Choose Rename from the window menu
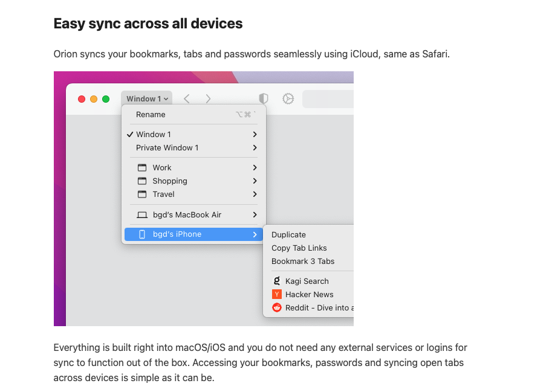Image resolution: width=552 pixels, height=392 pixels. click(151, 115)
